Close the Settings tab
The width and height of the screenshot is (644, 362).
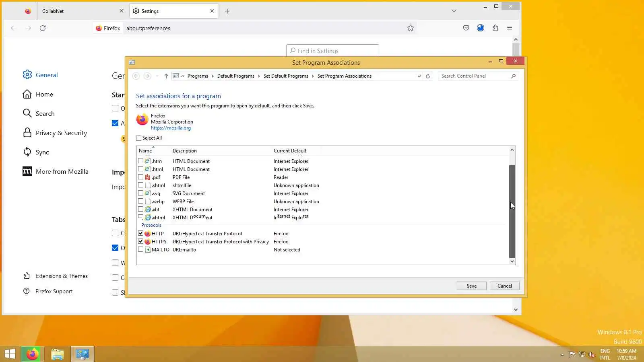click(x=212, y=11)
